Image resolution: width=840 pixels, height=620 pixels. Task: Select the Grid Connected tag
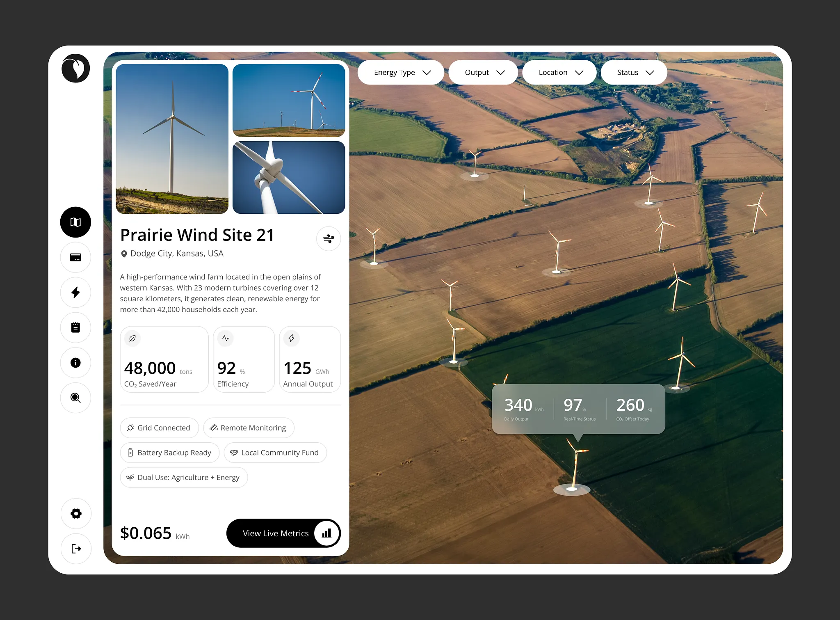pyautogui.click(x=159, y=428)
